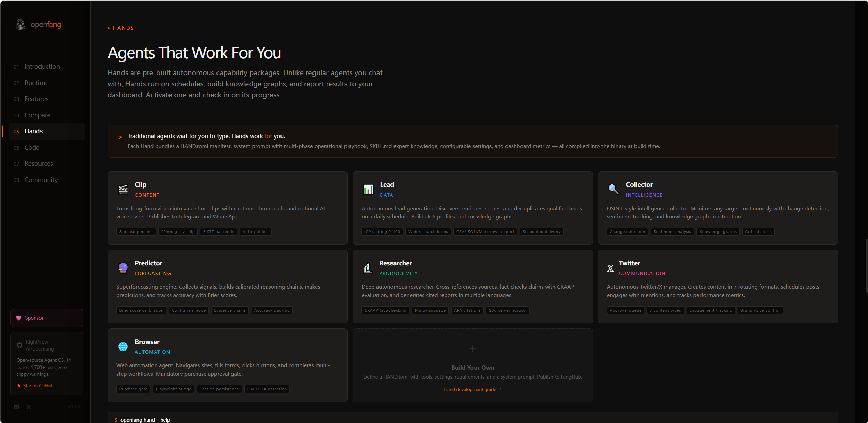Viewport: 868px width, 423px height.
Task: Open the X social icon in sidebar footer
Action: [29, 407]
